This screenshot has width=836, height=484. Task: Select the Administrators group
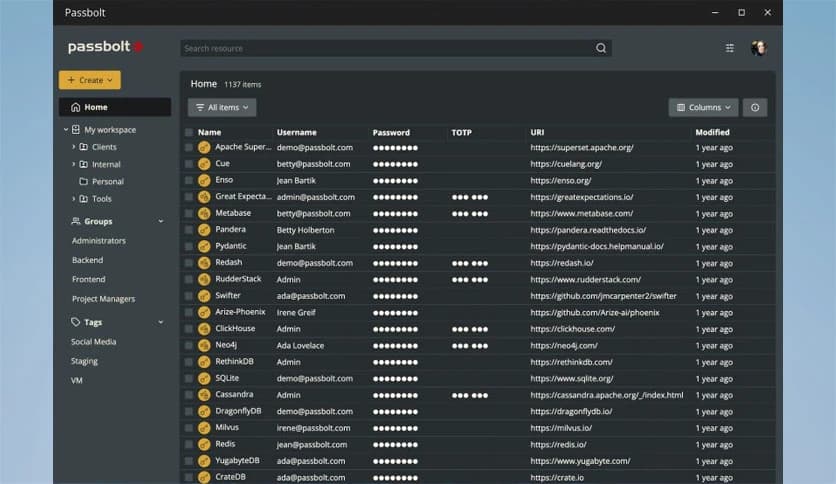[x=99, y=241]
